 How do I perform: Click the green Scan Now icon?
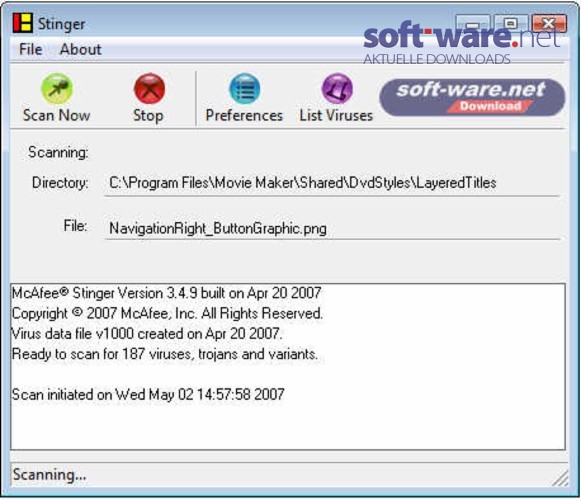point(57,89)
